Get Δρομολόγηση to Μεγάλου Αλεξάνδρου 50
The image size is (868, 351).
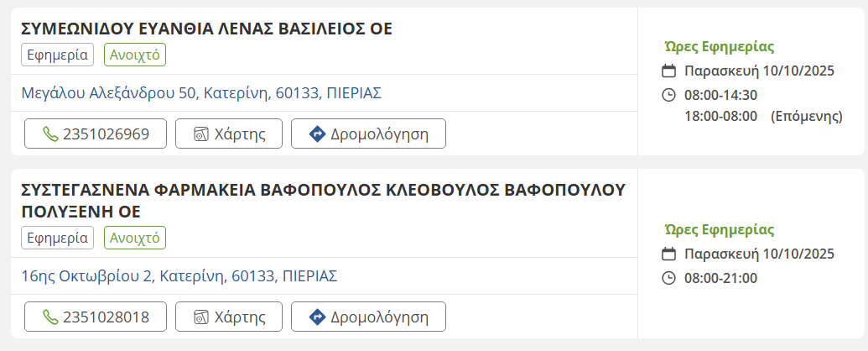coord(368,134)
